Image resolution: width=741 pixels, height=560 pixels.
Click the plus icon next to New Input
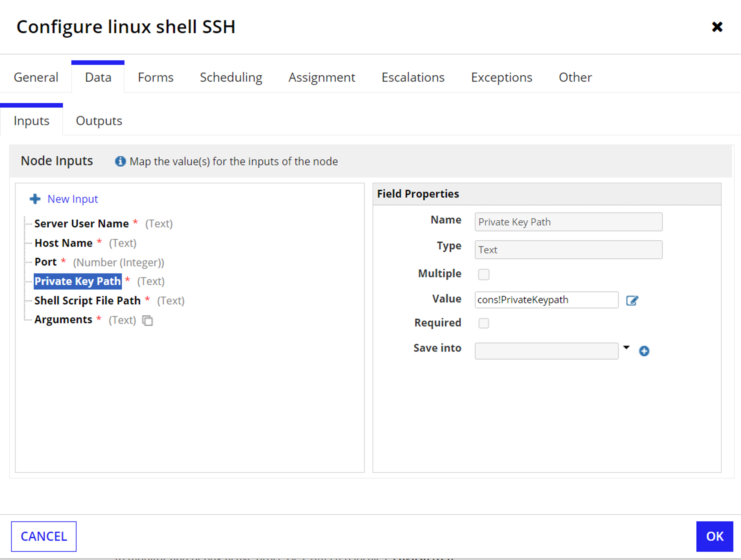point(35,199)
